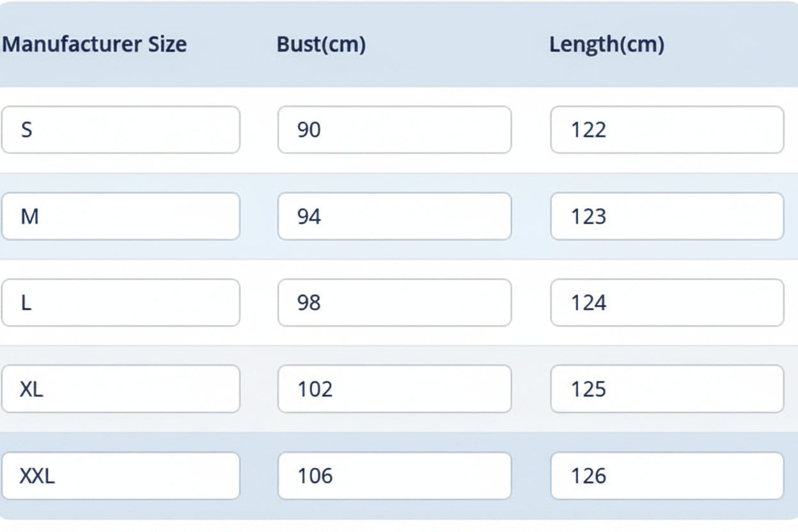Edit the bust field showing 90
The image size is (798, 532).
395,130
